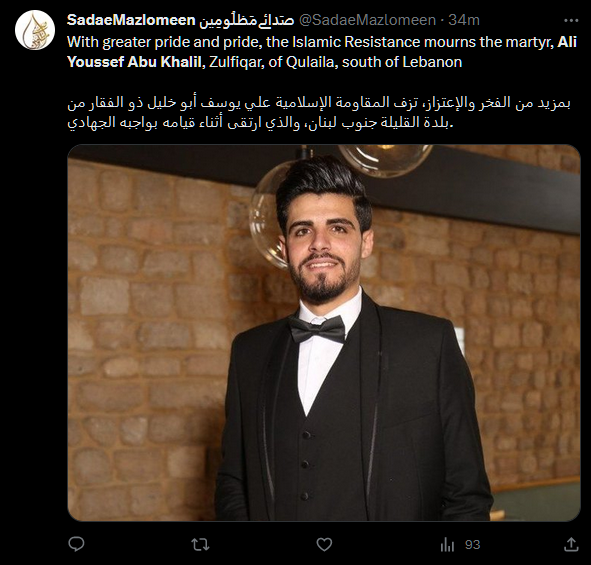Screen dimensions: 591x565
Task: Open the three-dots more options menu
Action: (571, 20)
